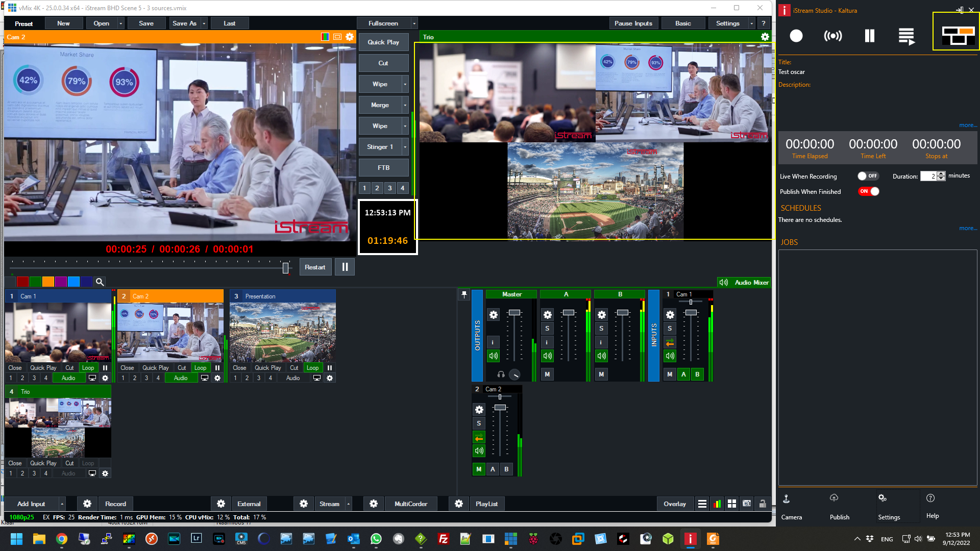Open the Camera icon in iStream panel
This screenshot has height=551, width=980.
pos(787,498)
